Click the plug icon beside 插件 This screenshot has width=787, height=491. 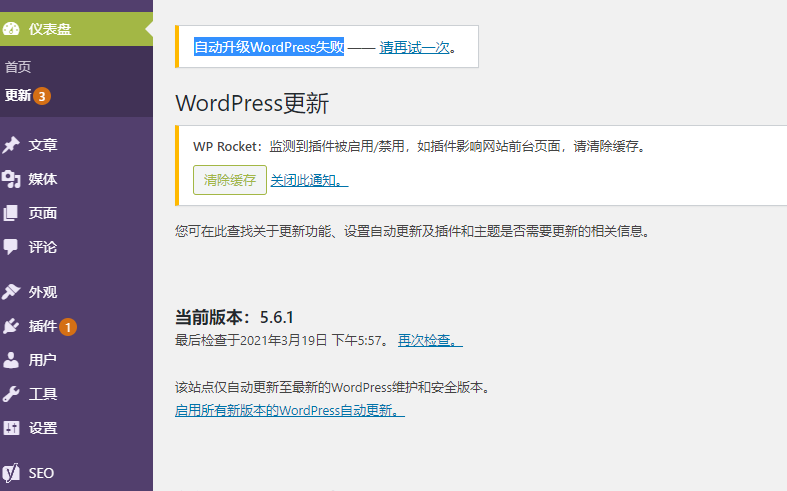coord(11,326)
